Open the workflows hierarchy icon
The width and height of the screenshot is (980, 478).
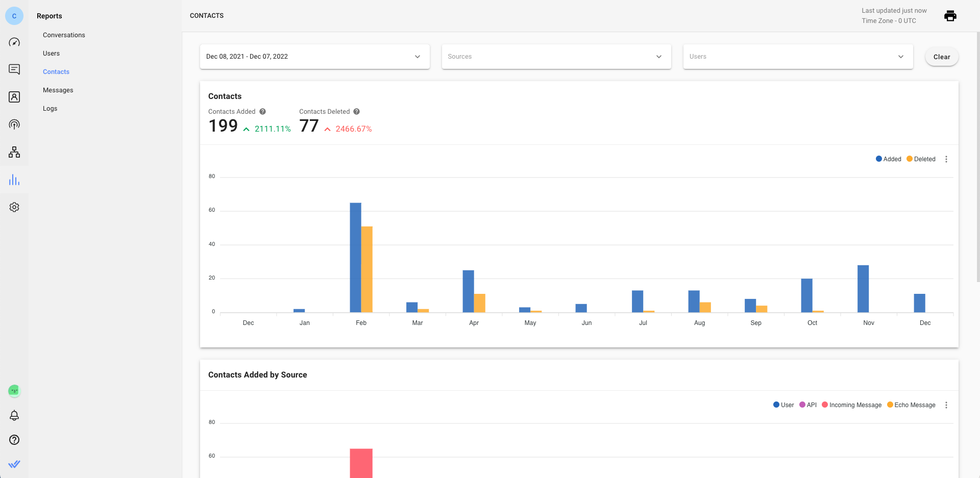14,152
